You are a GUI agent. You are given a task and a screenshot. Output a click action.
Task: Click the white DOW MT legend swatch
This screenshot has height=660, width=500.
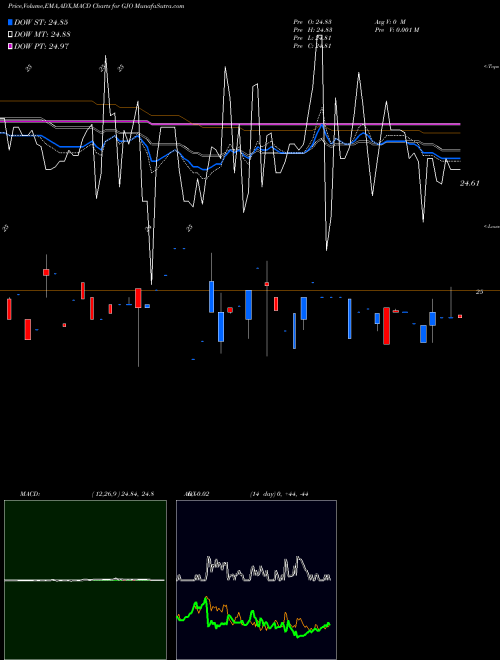click(x=10, y=34)
